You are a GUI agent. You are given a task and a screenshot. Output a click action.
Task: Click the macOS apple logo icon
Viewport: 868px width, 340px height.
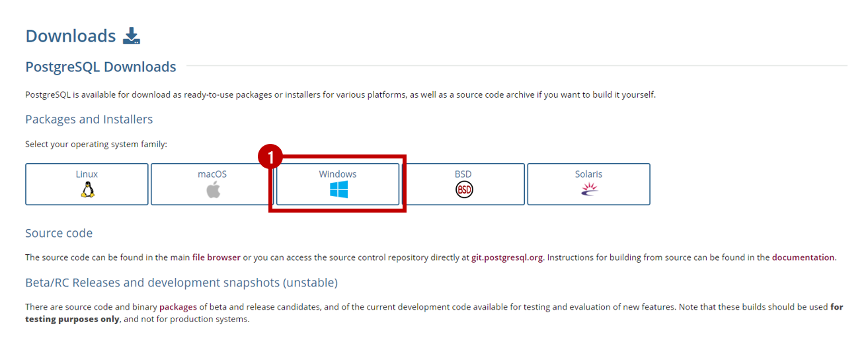212,190
